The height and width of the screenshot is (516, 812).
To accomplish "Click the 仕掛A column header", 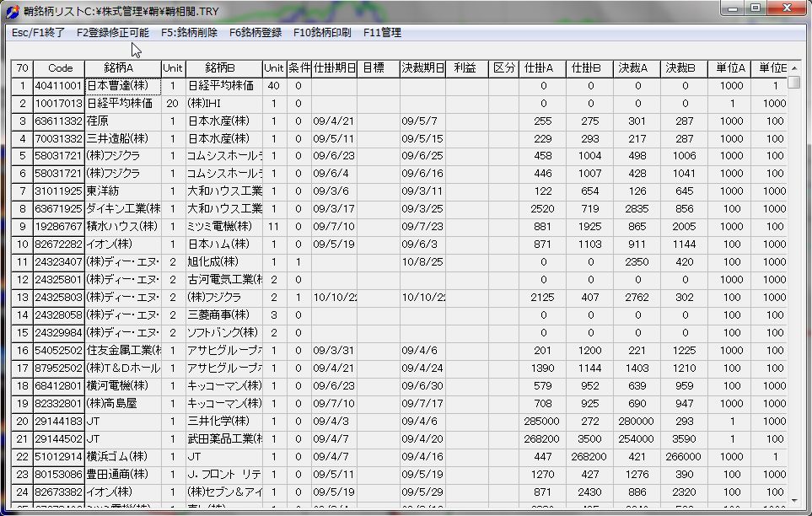I will click(542, 68).
